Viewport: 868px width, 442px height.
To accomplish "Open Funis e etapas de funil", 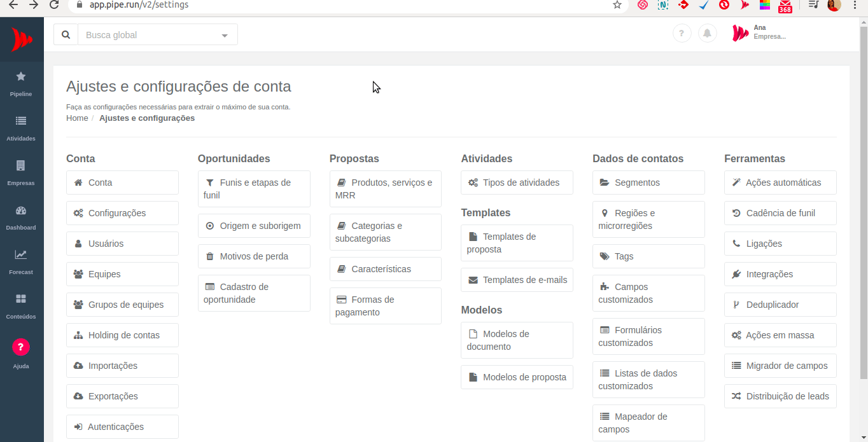I will [x=254, y=189].
